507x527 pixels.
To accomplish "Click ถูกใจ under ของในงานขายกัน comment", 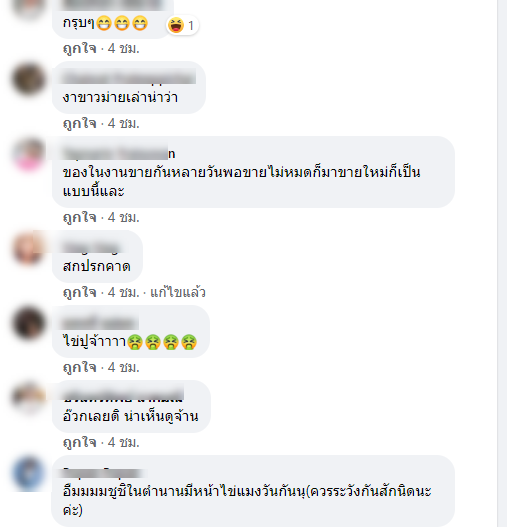I will (80, 217).
